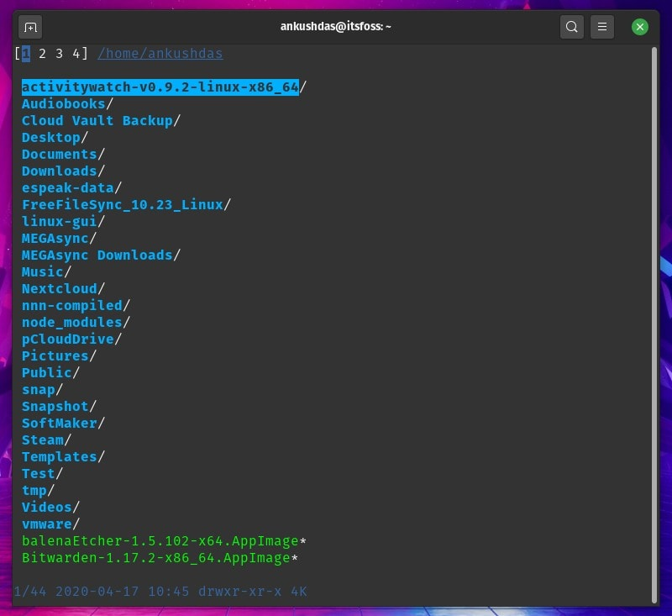The width and height of the screenshot is (672, 616).
Task: Click the /home/ankushdas path link
Action: click(x=160, y=54)
